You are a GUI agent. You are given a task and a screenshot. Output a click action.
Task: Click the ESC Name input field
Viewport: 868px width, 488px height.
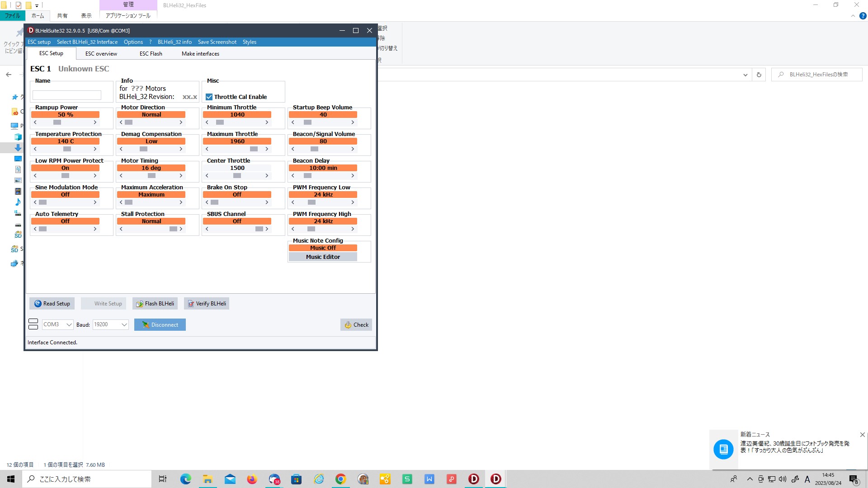pos(67,95)
